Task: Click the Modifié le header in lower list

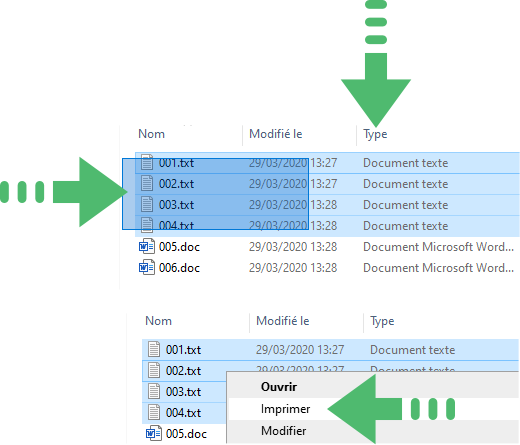Action: [x=283, y=321]
